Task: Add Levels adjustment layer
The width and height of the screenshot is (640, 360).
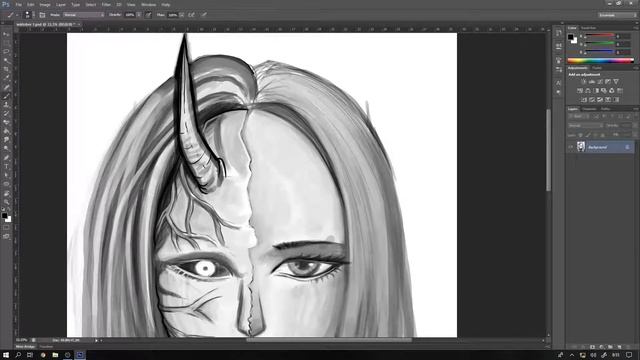Action: (591, 82)
